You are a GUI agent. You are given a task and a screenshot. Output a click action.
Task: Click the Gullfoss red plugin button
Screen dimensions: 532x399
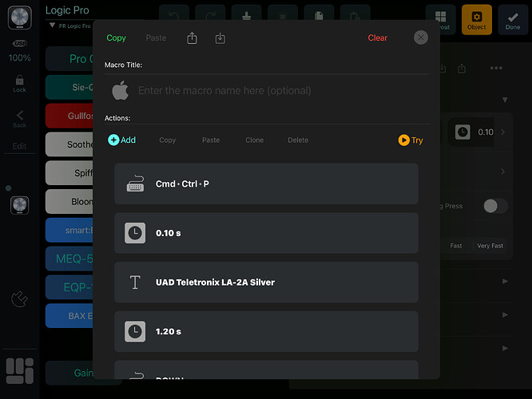(69, 116)
